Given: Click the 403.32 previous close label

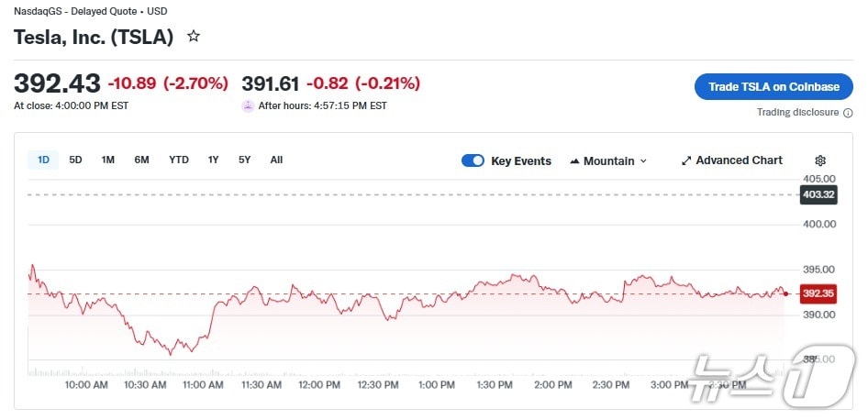Looking at the screenshot, I should pos(818,194).
